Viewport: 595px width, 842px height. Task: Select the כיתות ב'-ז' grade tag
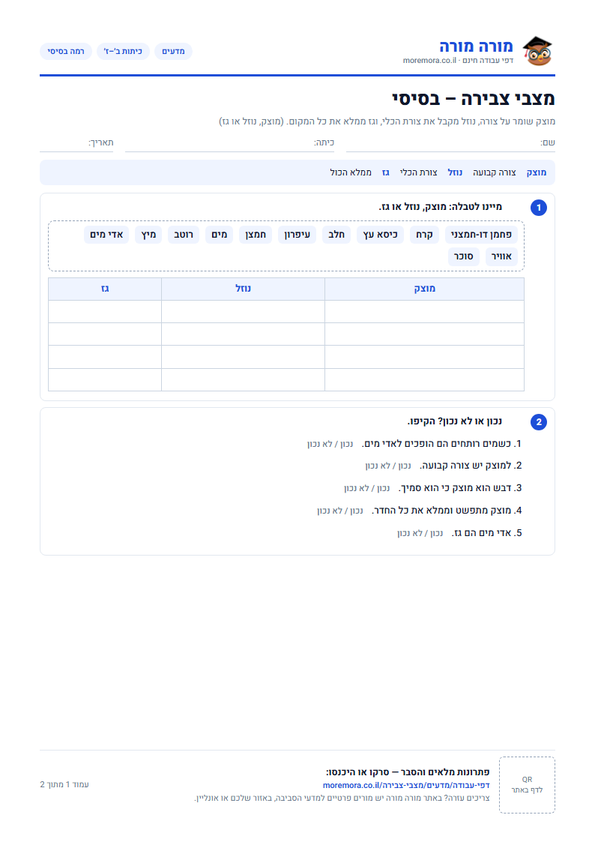coord(123,51)
